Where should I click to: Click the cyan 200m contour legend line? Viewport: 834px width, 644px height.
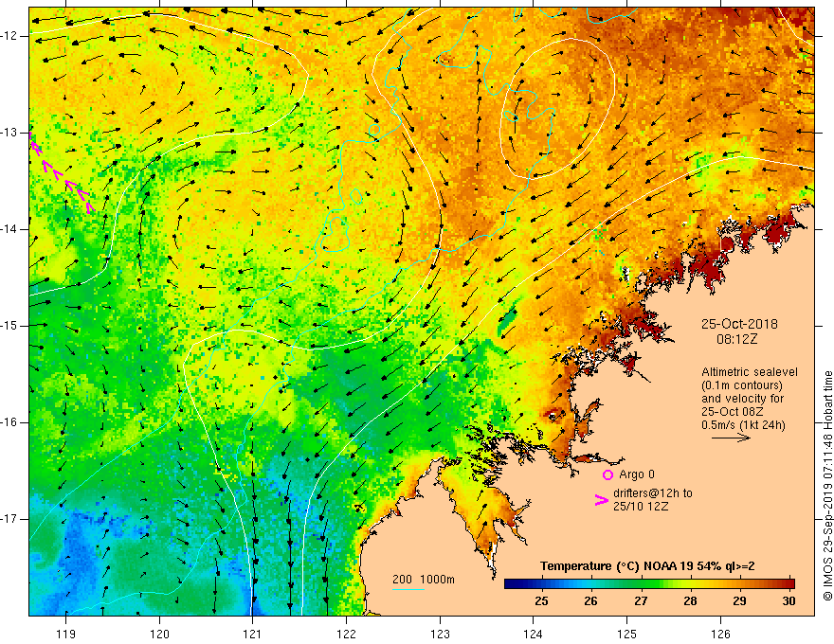408,589
